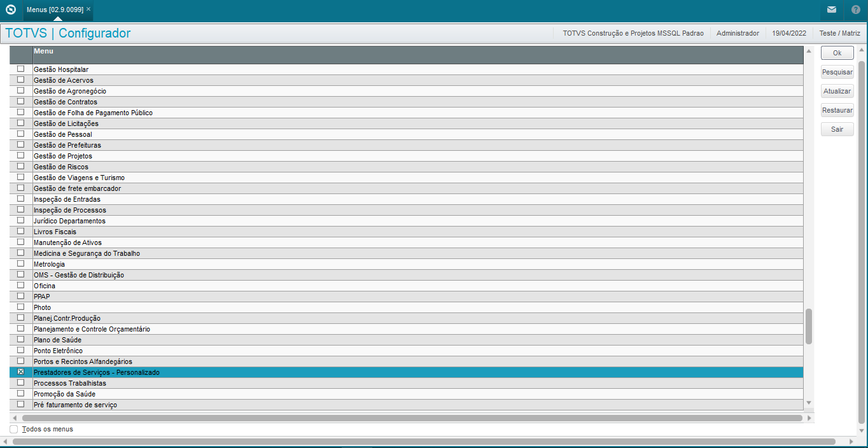Open the mail envelope icon

(832, 10)
